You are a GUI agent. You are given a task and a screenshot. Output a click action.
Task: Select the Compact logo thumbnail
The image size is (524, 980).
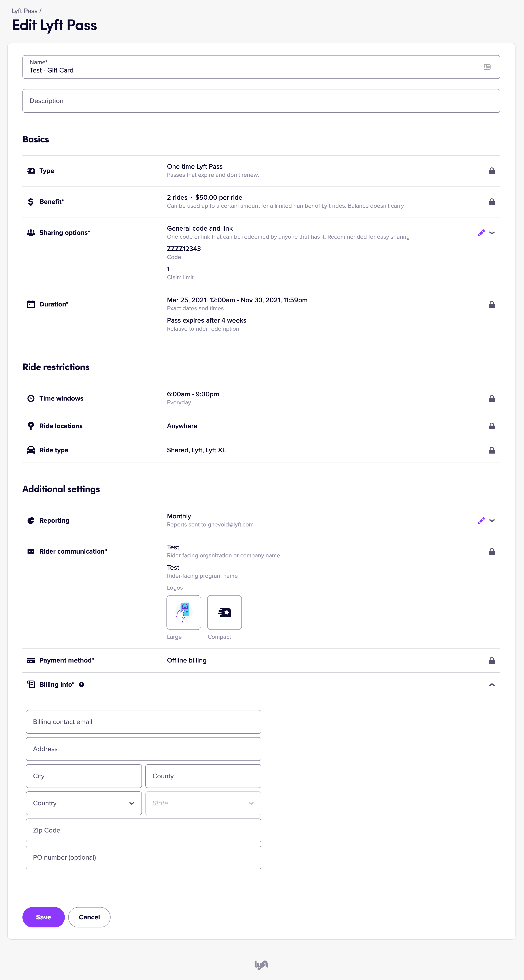(x=224, y=612)
